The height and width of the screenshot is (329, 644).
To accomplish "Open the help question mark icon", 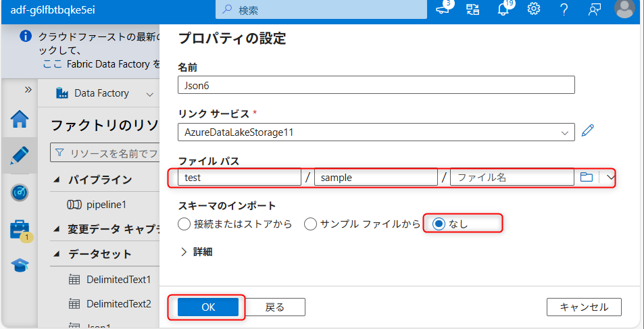I will [564, 9].
